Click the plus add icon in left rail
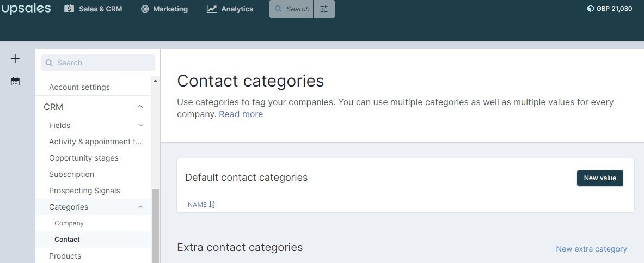Image resolution: width=644 pixels, height=263 pixels. [x=15, y=59]
